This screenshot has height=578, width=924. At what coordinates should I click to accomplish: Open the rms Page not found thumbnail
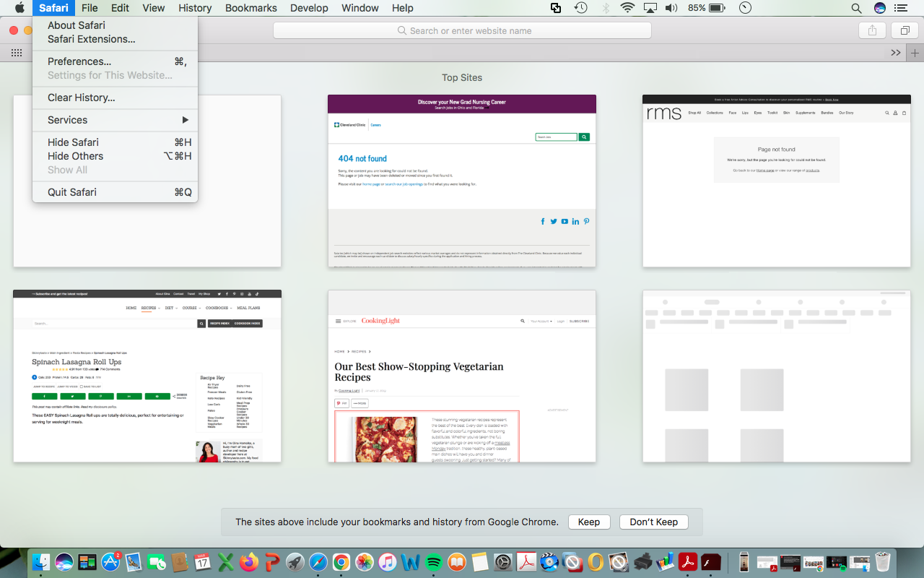(x=777, y=181)
